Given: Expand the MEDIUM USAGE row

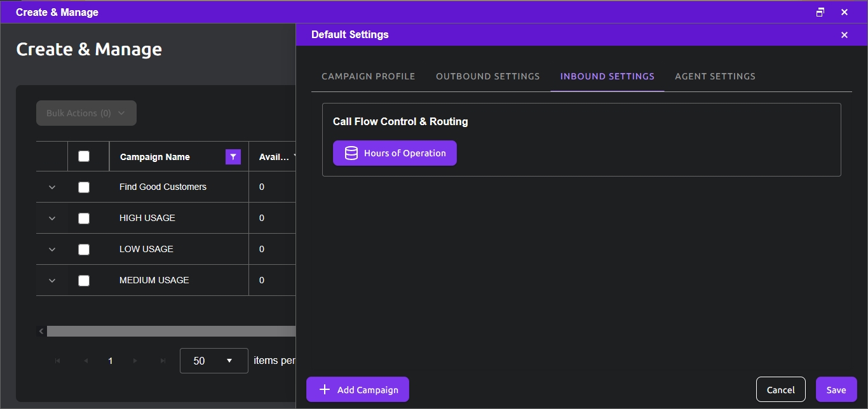Looking at the screenshot, I should coord(52,281).
